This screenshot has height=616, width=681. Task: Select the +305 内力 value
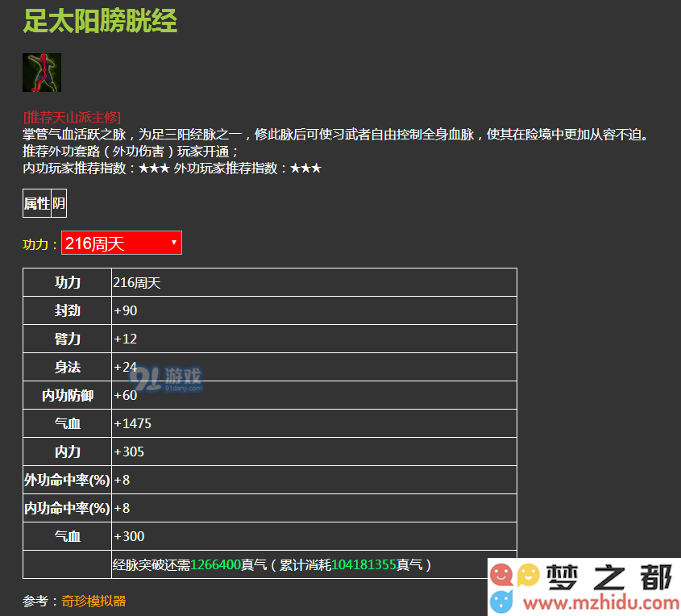129,452
